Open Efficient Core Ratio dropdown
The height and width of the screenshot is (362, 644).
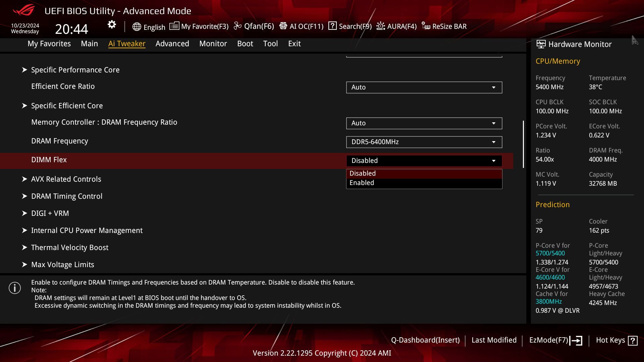point(424,87)
